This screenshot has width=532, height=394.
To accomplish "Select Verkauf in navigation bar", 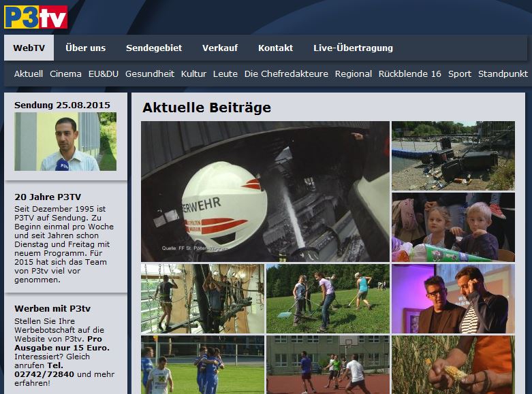I will [219, 48].
